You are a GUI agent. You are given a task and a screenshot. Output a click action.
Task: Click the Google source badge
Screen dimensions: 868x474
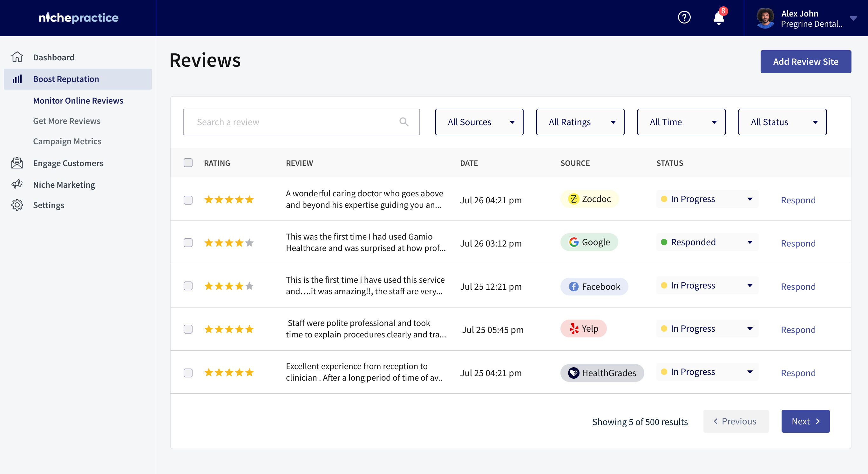[589, 242]
